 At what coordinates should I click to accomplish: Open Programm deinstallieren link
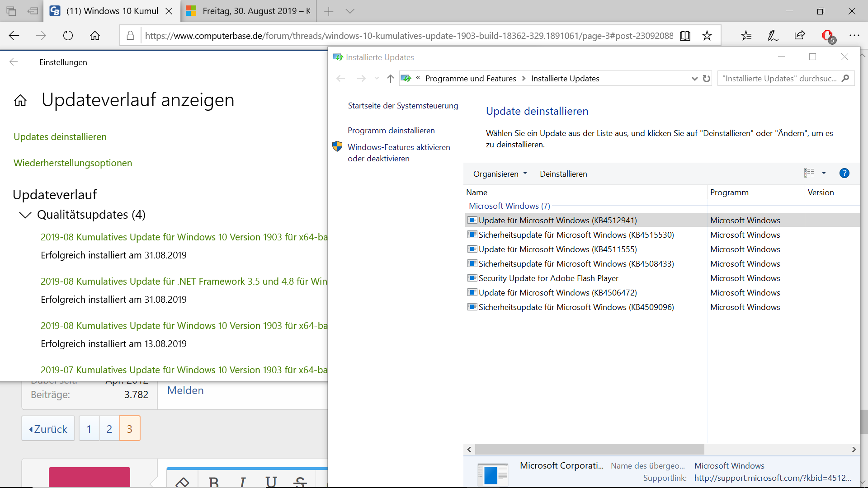pos(391,131)
